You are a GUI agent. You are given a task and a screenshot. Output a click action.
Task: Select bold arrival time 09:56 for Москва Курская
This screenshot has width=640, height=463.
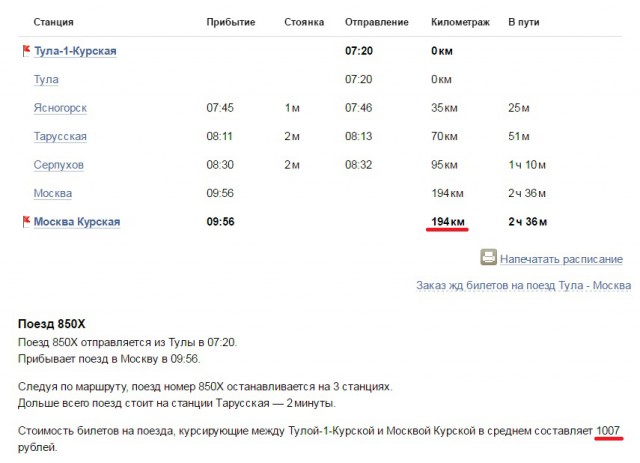click(220, 222)
